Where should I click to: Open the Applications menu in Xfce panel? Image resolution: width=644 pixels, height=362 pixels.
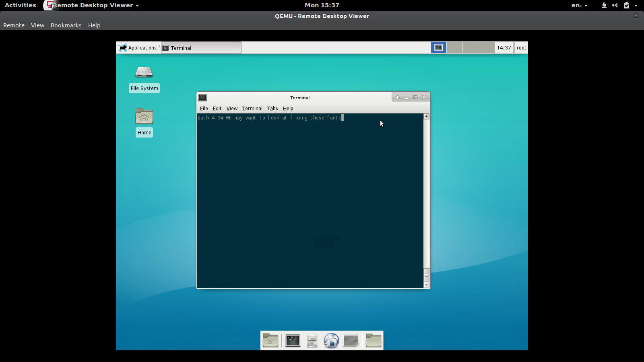click(x=138, y=47)
